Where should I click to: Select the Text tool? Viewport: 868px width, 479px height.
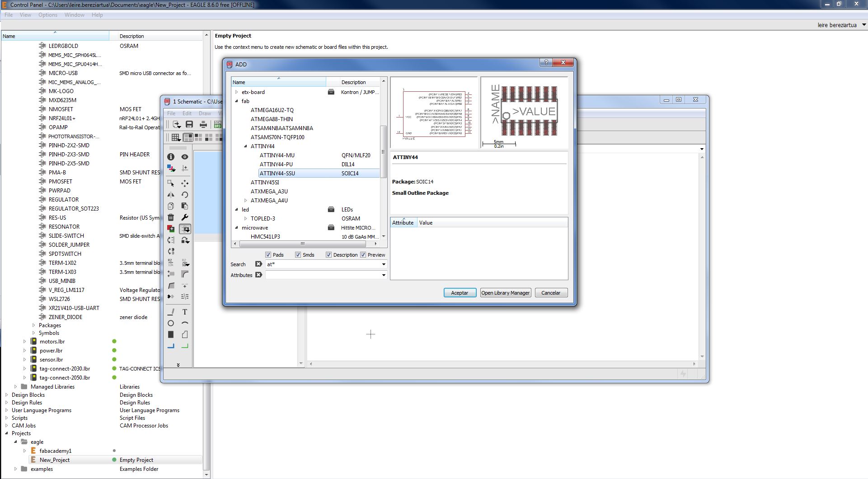click(x=185, y=312)
